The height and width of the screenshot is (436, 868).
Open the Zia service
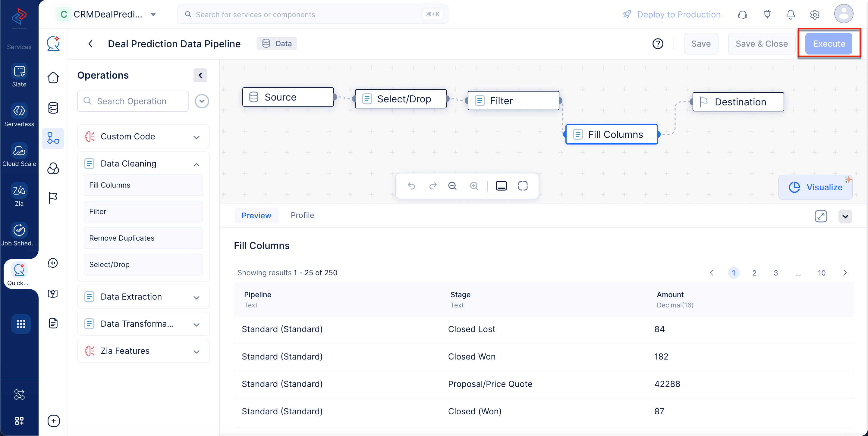[19, 195]
